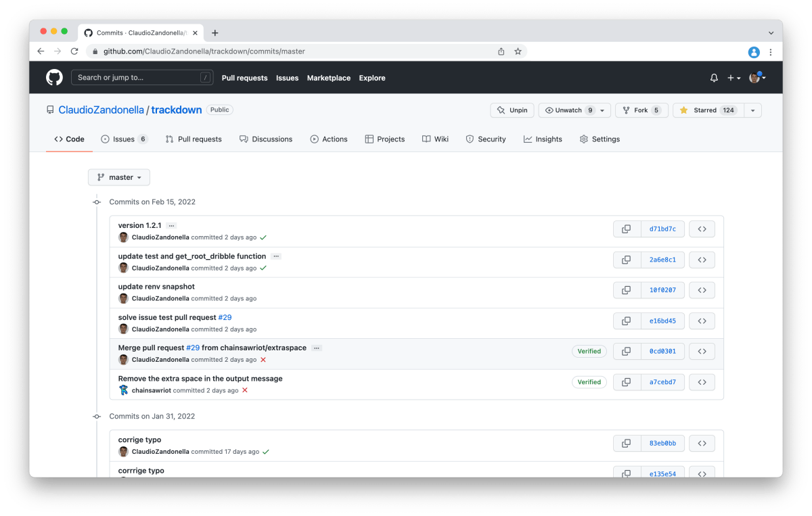Open the trackdown repository link
This screenshot has height=516, width=812.
coord(177,110)
